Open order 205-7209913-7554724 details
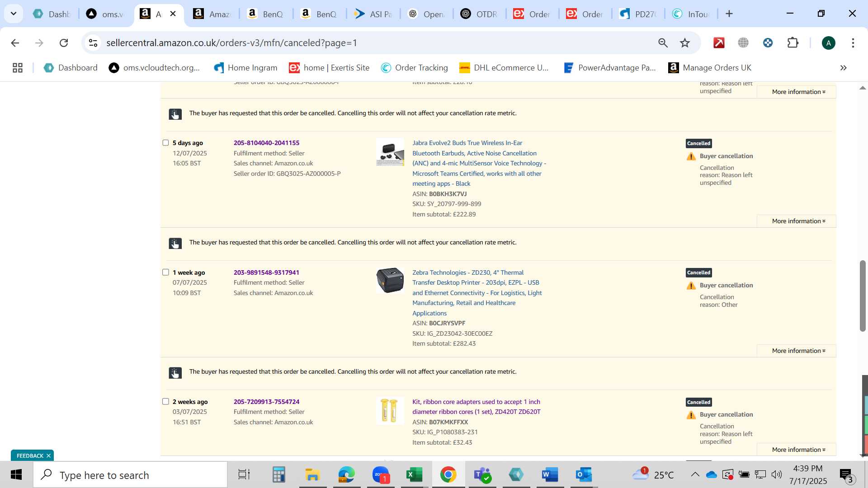The height and width of the screenshot is (488, 868). click(266, 402)
